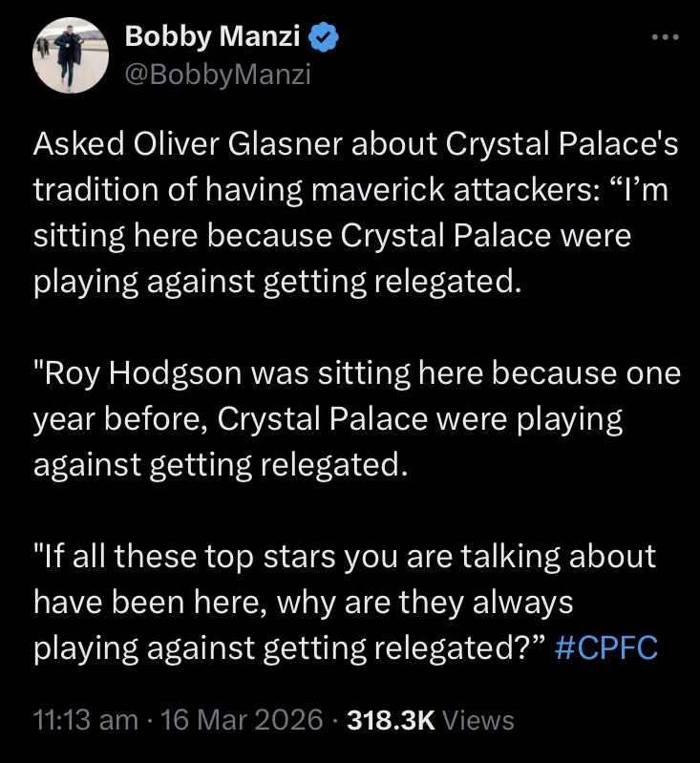Click the paragraph starting 'If all these top stars'
Viewport: 700px width, 763px height.
[344, 602]
